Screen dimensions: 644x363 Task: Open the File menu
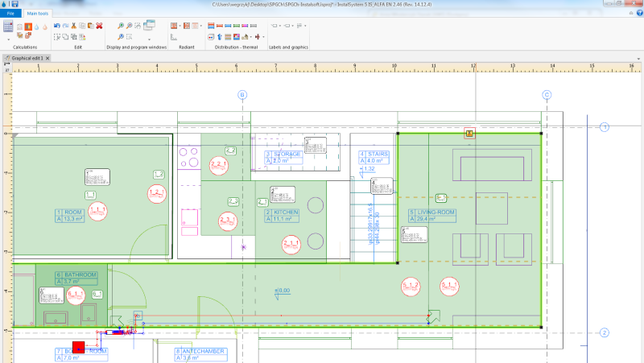(10, 14)
